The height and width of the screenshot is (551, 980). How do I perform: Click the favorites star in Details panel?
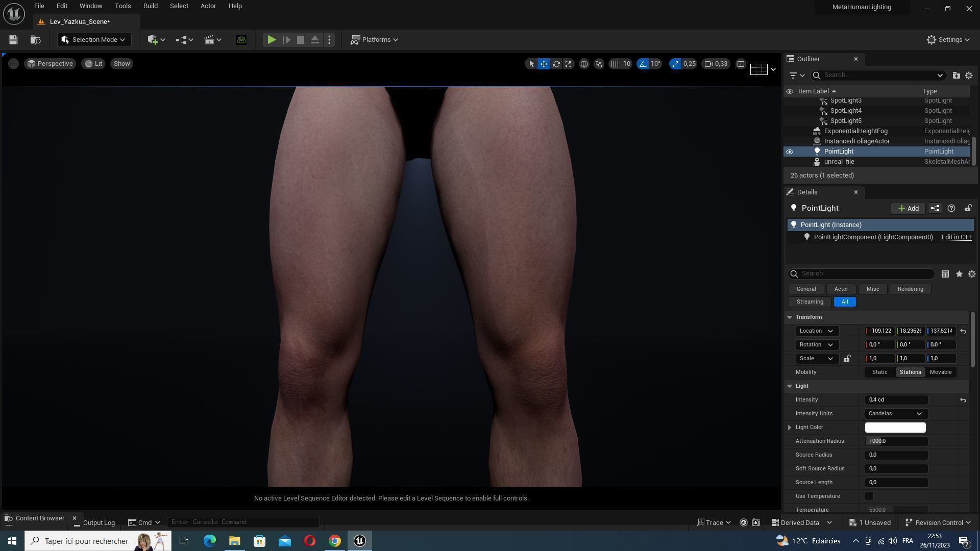click(x=959, y=274)
